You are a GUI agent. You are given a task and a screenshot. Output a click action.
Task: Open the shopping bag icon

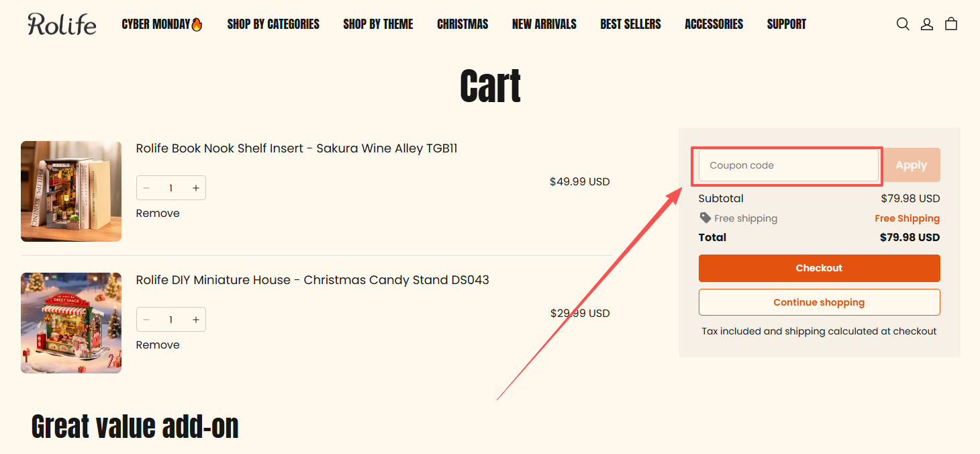pyautogui.click(x=951, y=24)
